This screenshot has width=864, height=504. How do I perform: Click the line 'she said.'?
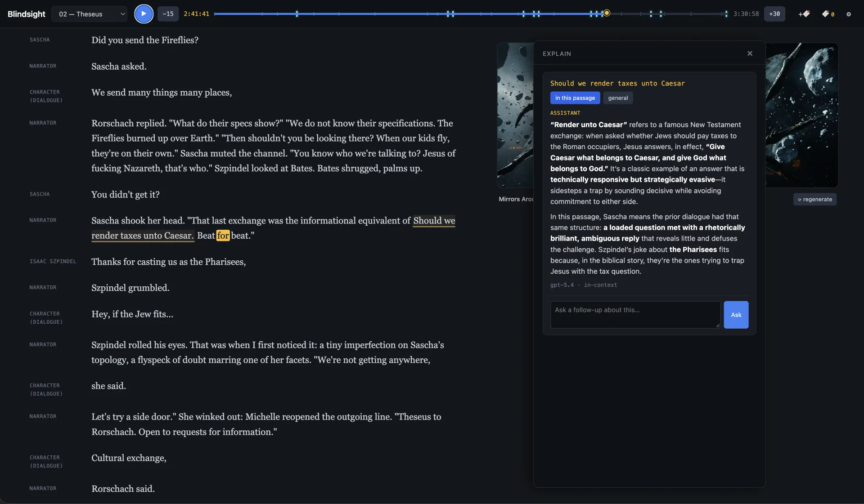[x=108, y=386]
